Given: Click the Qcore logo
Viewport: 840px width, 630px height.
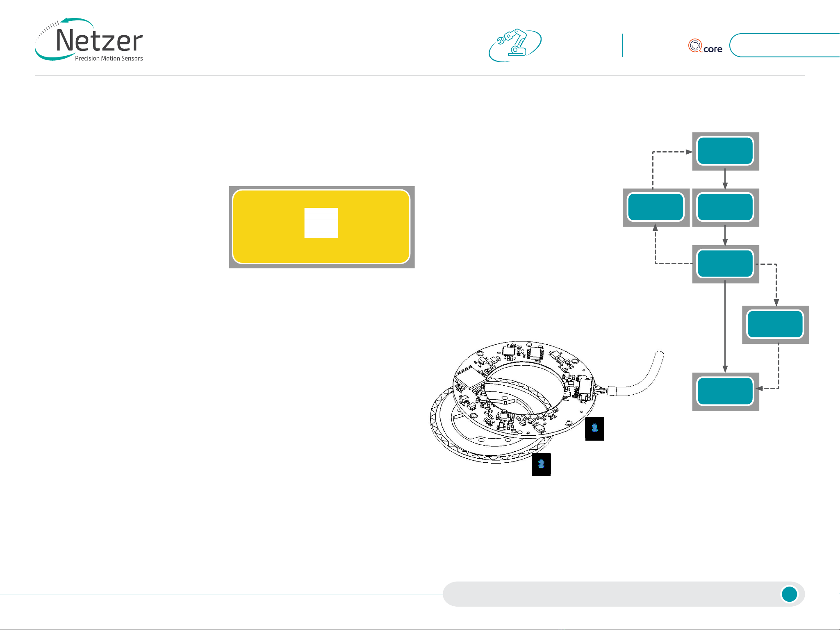Looking at the screenshot, I should (705, 46).
